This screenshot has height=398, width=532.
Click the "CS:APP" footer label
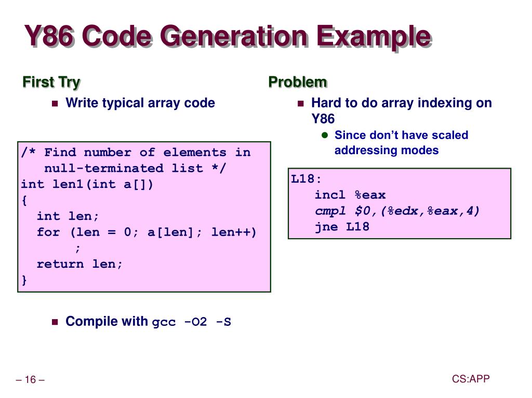471,379
